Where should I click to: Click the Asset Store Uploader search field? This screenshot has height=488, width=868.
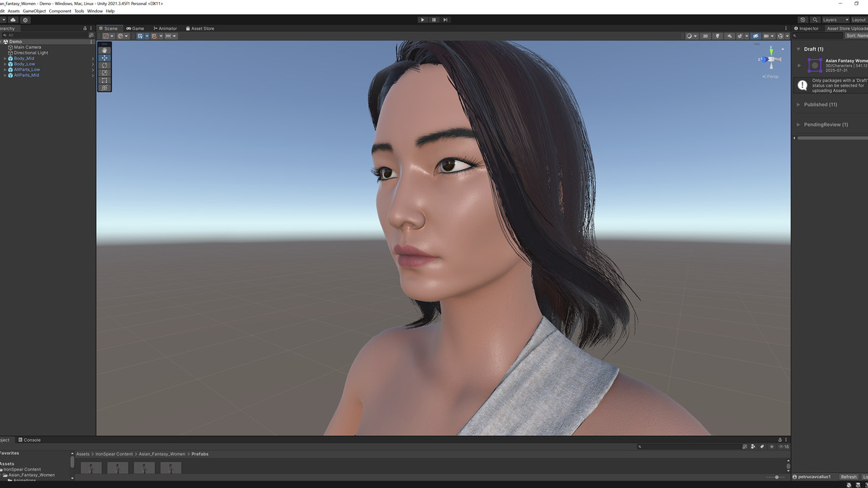[817, 35]
